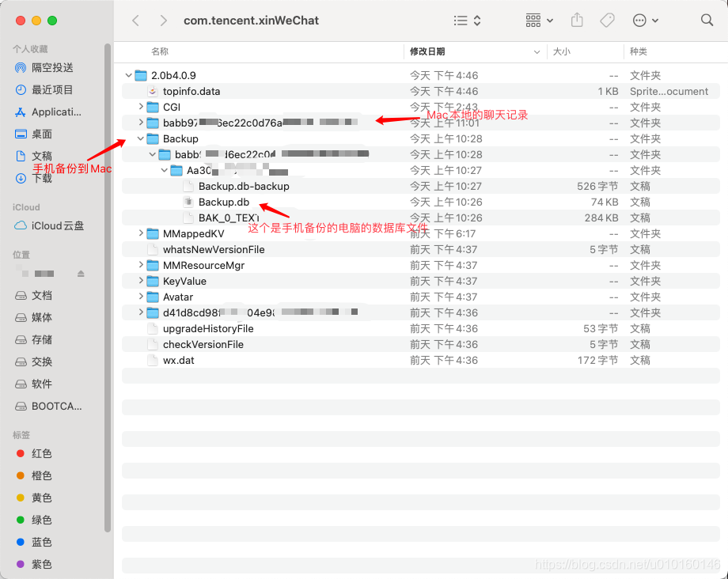Switch list view mode in toolbar
Screen dimensions: 728x579
click(467, 21)
